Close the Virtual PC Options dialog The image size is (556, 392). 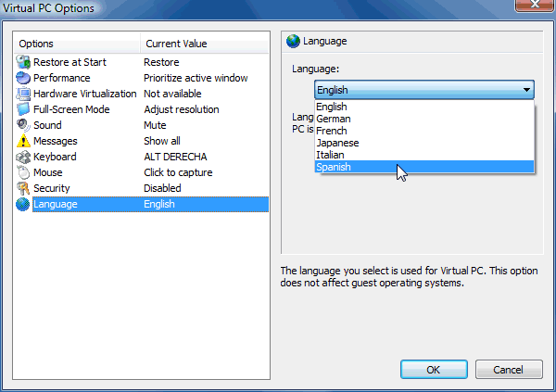[535, 5]
